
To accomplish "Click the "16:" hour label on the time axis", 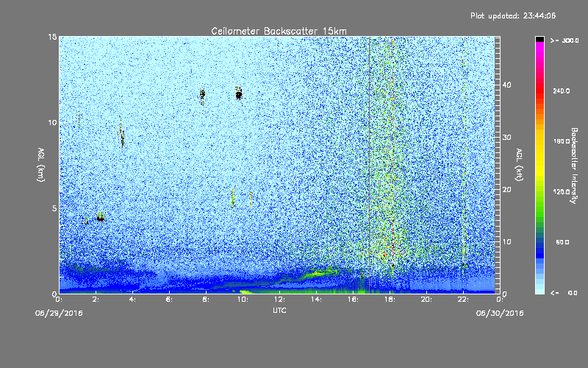I will coord(353,300).
